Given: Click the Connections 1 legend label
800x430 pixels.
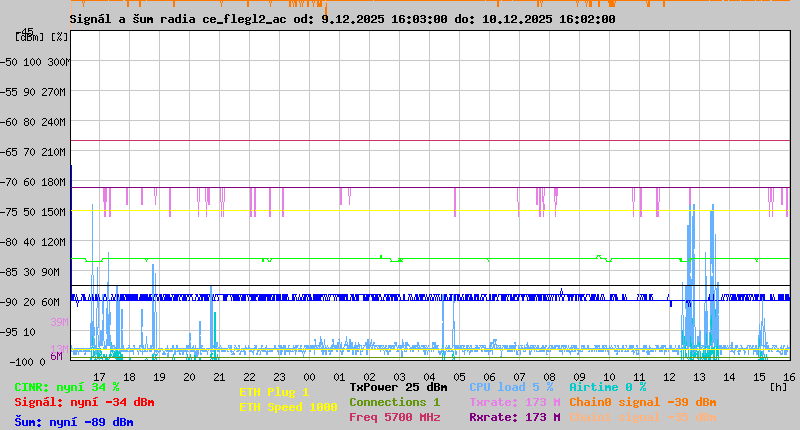Looking at the screenshot, I should 394,402.
